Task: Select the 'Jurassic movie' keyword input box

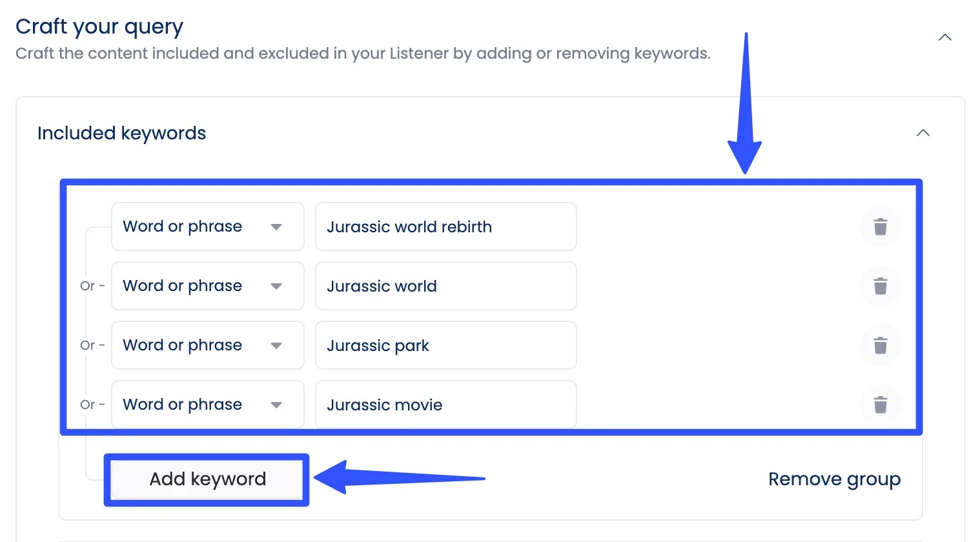Action: (445, 405)
